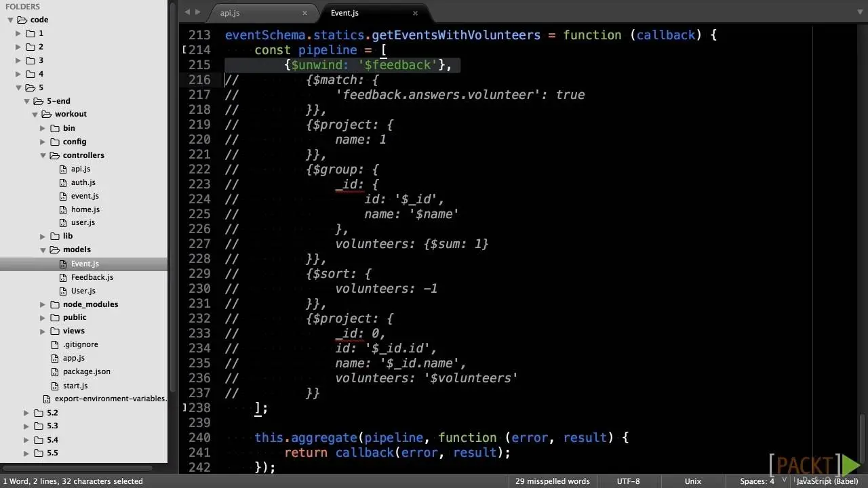This screenshot has height=488, width=868.
Task: Click the app.js file icon
Action: pyautogui.click(x=56, y=358)
